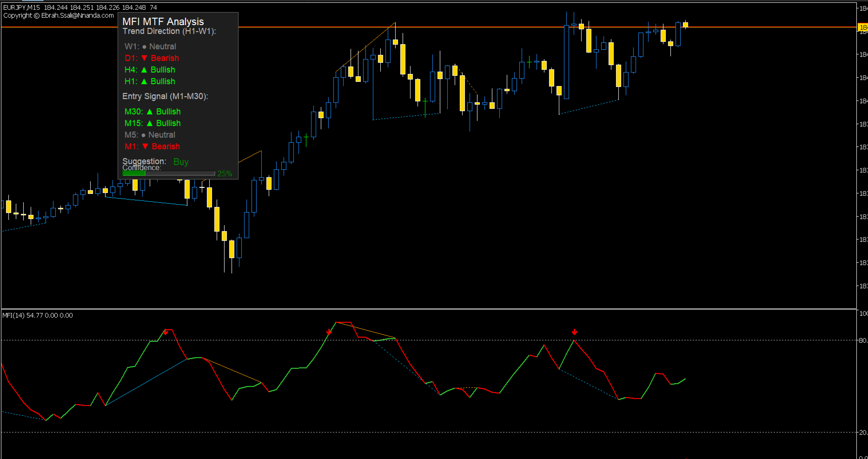This screenshot has height=459, width=868.
Task: Select the middle red arrow in MFI window
Action: coord(329,332)
